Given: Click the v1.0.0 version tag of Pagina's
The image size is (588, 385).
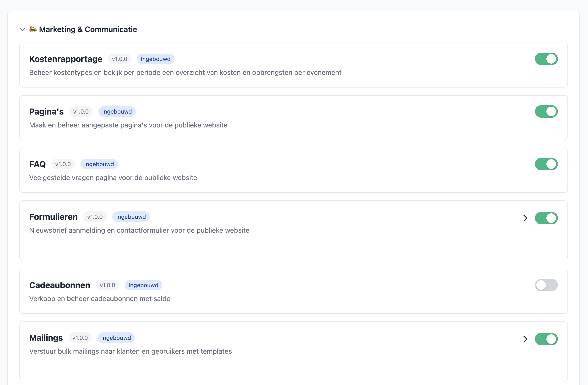Looking at the screenshot, I should coord(81,112).
